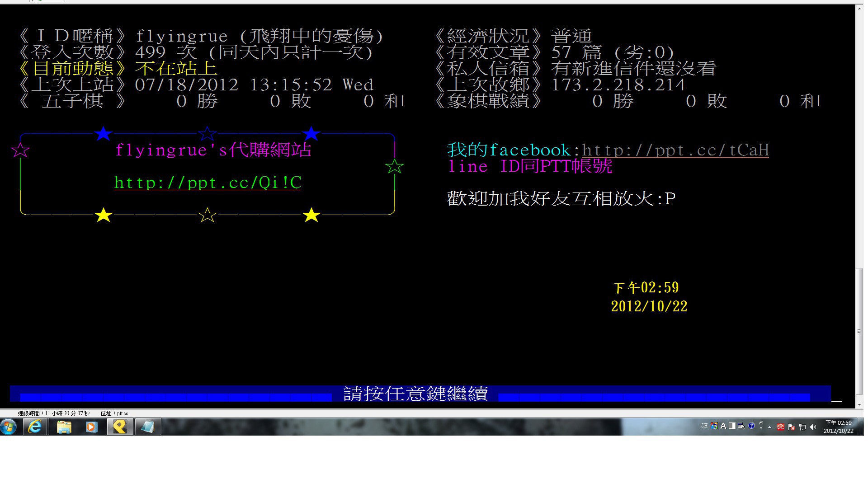Click the network connection tray icon

802,427
